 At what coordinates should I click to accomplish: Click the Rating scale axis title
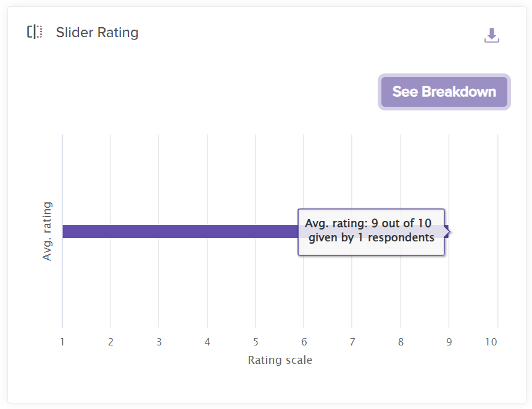(280, 360)
